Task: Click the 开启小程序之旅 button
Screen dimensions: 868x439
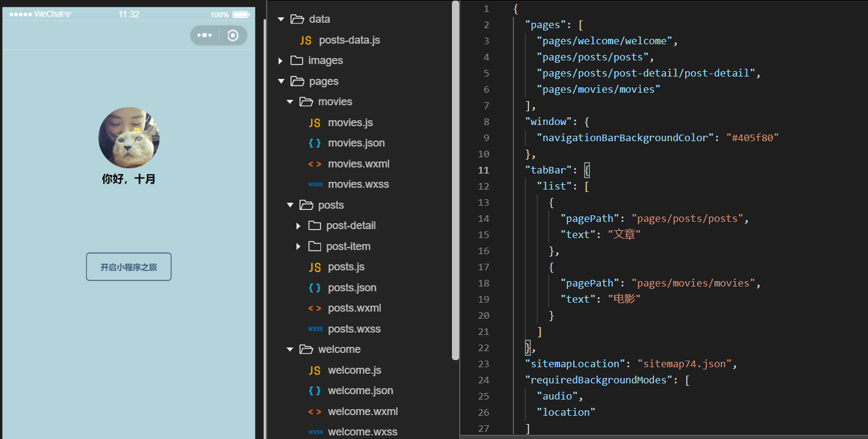Action: 129,267
